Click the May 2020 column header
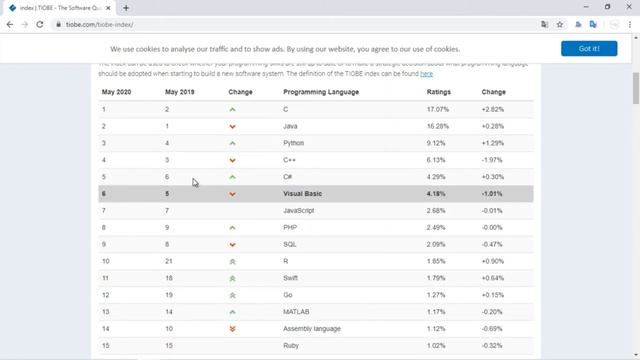640x360 pixels. point(116,92)
